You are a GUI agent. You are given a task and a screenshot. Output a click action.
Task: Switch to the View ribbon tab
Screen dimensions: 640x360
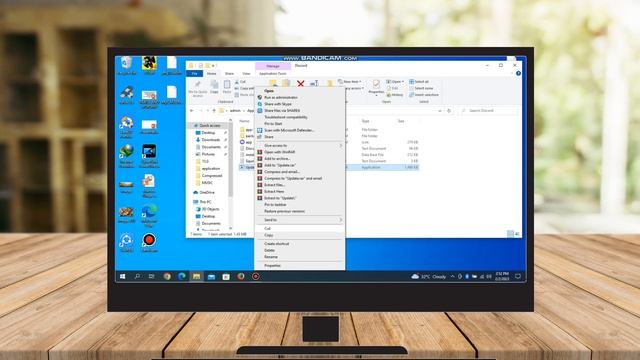coord(246,73)
